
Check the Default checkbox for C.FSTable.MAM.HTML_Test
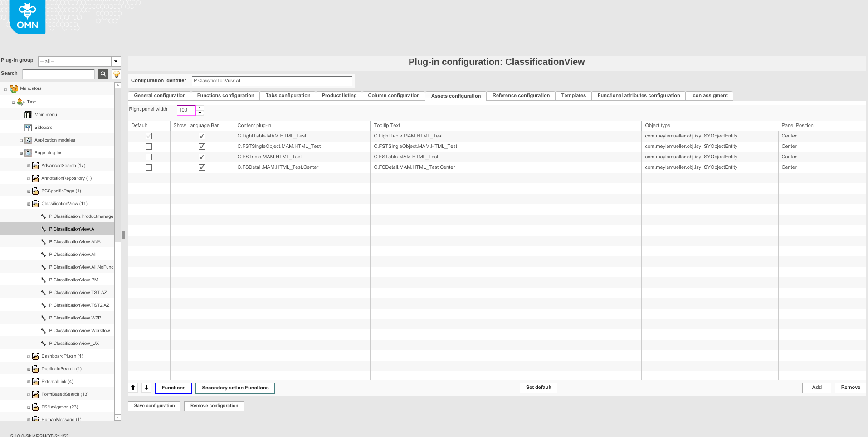pyautogui.click(x=148, y=157)
